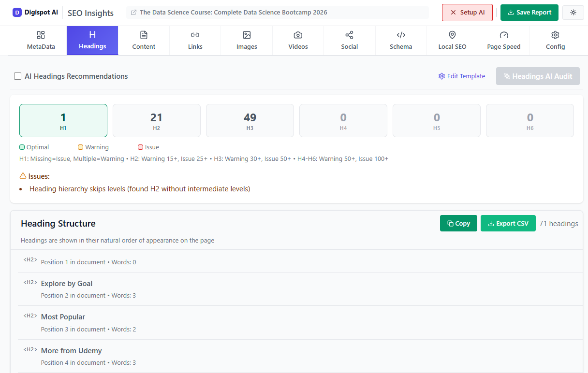Click the SEO Insights title text
The image size is (588, 373).
90,13
